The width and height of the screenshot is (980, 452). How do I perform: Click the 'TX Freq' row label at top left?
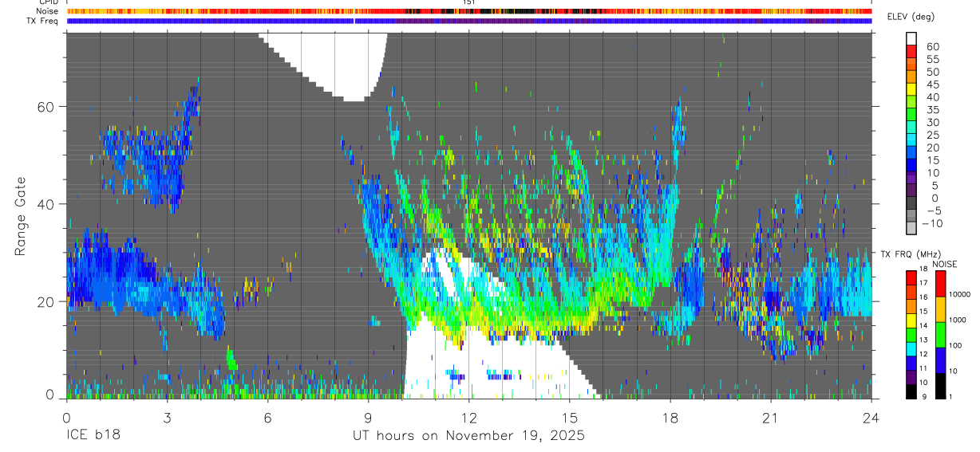42,21
